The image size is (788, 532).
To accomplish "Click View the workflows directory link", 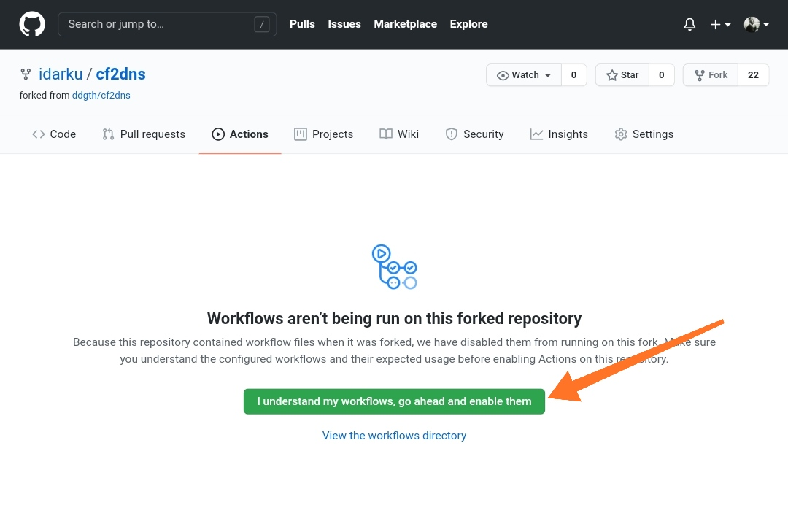I will (394, 436).
